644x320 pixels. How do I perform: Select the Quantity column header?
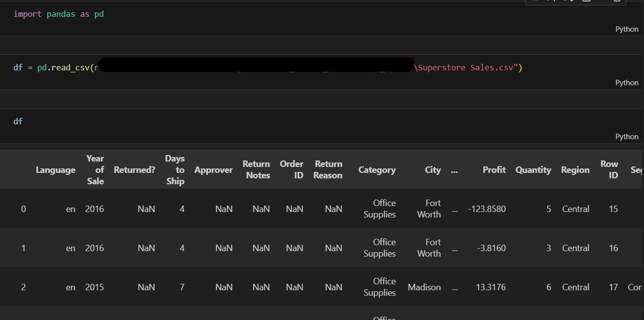click(533, 170)
